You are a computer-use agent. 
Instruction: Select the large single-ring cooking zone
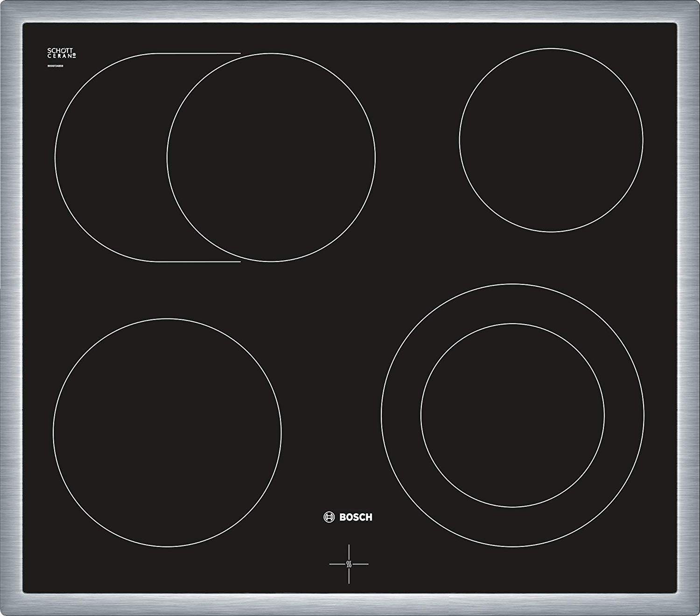click(167, 432)
